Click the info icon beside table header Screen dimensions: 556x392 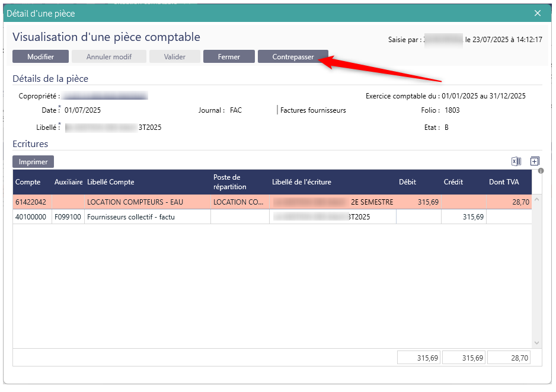click(x=541, y=171)
